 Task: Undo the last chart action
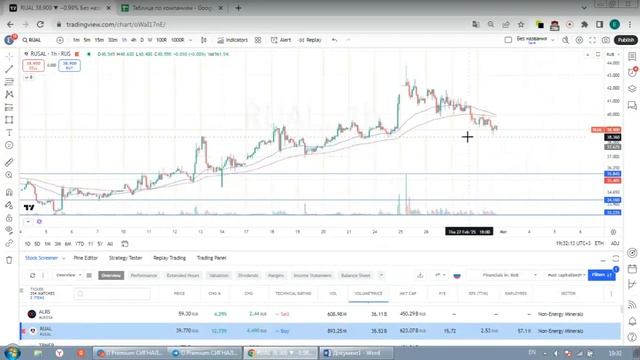pyautogui.click(x=335, y=40)
